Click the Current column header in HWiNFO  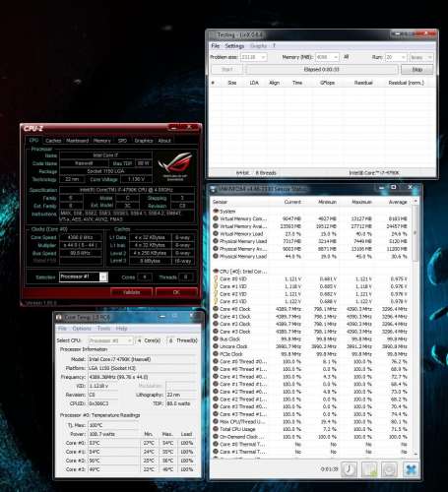292,202
